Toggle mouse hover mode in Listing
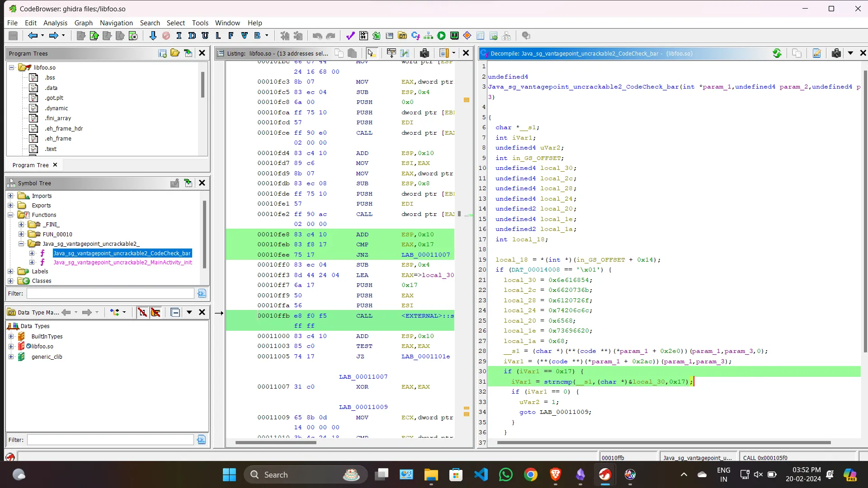The image size is (868, 488). (x=371, y=53)
